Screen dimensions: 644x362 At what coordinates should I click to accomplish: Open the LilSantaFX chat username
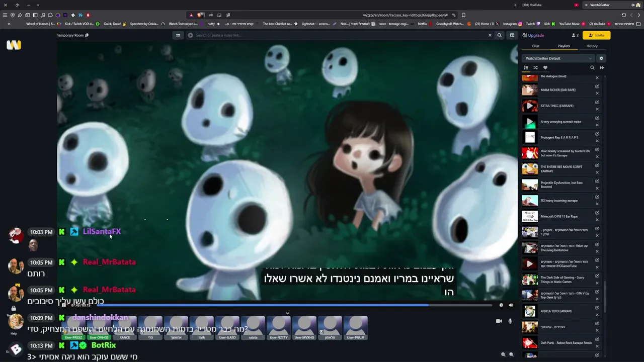coord(102,231)
